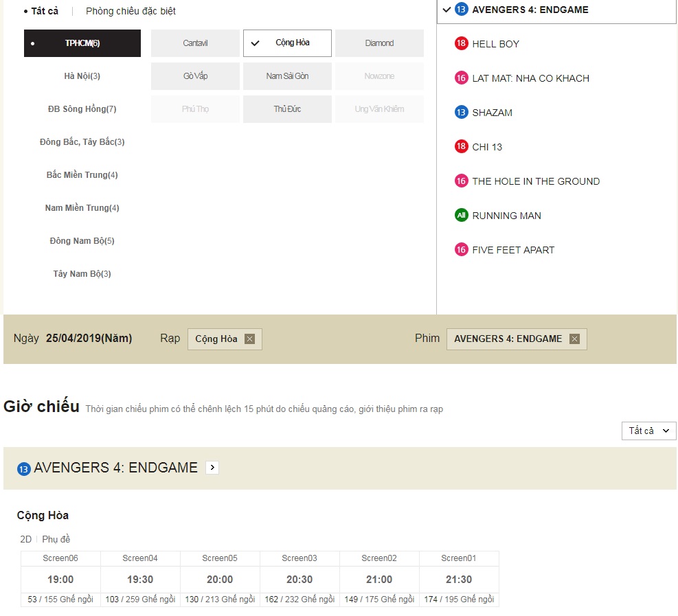
Task: Click the arrow icon beside AVENGERS 4: ENDGAME heading
Action: [x=212, y=468]
